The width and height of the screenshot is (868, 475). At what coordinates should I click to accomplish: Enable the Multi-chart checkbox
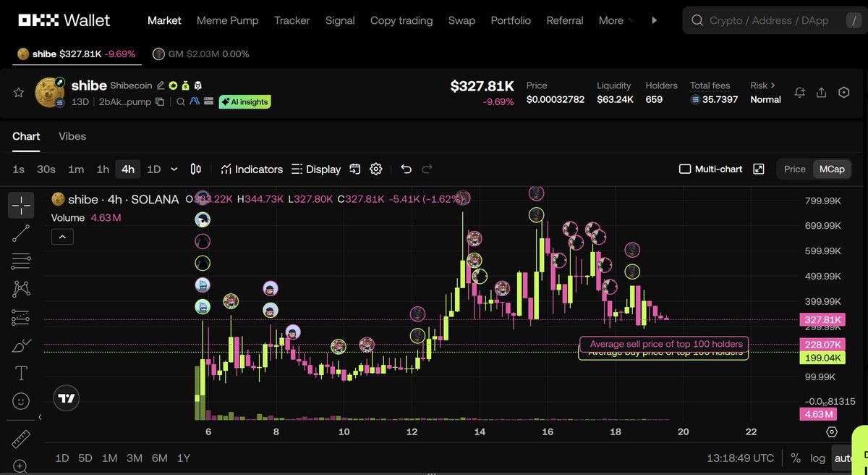coord(685,169)
